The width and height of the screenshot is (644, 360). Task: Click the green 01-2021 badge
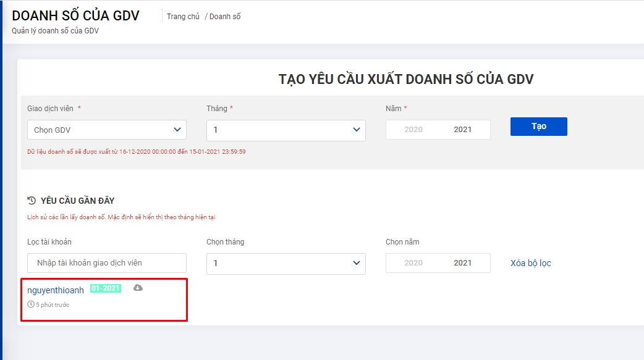106,288
